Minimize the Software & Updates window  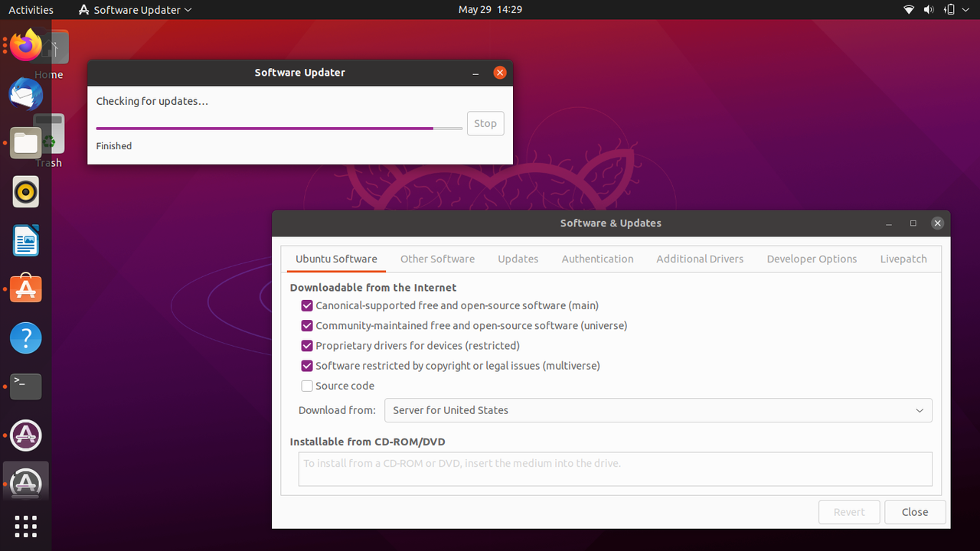tap(889, 223)
